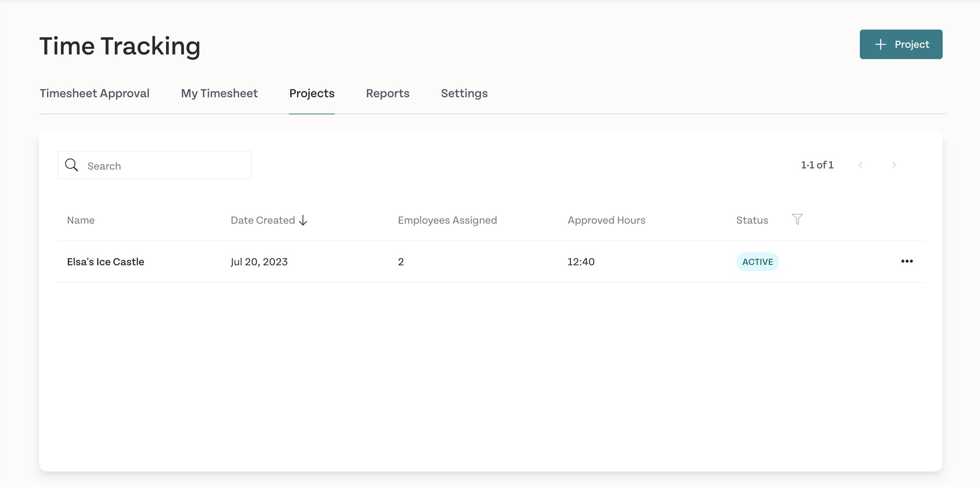Click the Date Created sort arrow
The height and width of the screenshot is (487, 980).
303,220
